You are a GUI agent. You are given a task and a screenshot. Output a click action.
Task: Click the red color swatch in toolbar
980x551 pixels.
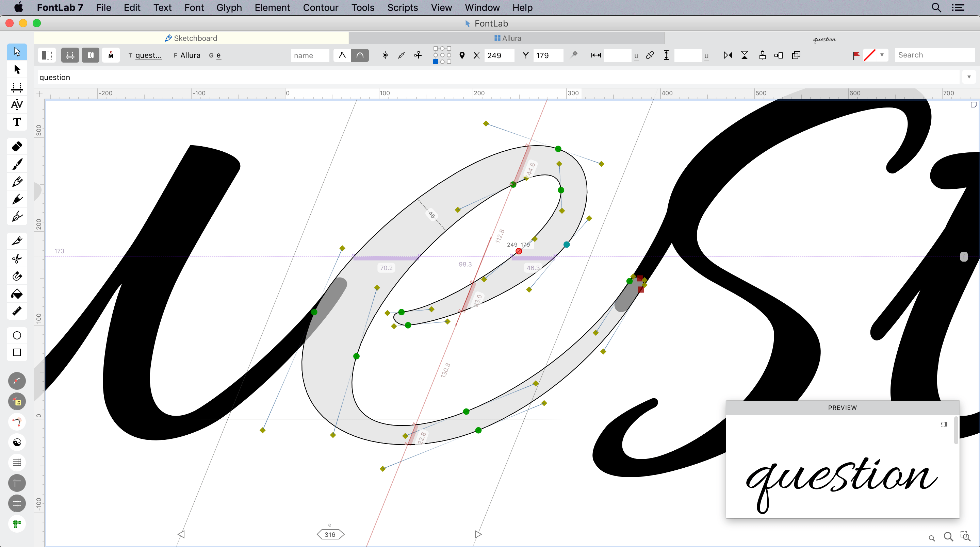[x=870, y=55]
